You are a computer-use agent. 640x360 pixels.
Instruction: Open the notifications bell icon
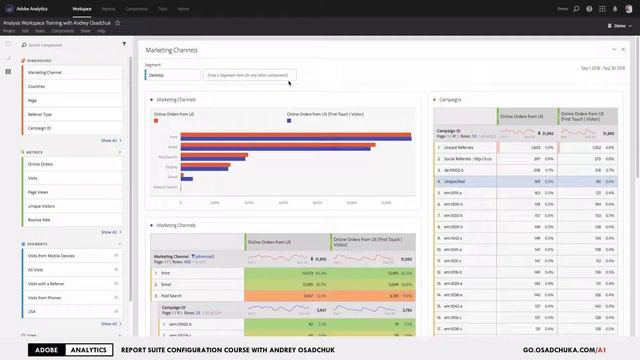615,9
